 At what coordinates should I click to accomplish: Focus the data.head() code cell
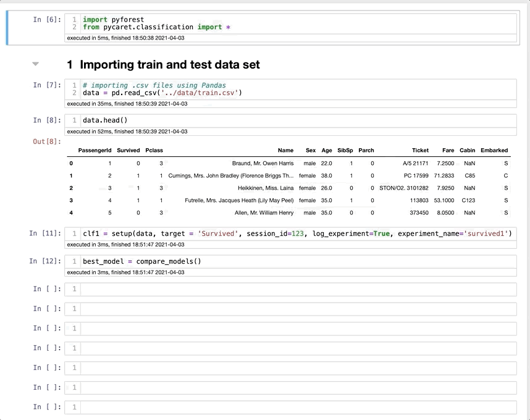tap(297, 120)
